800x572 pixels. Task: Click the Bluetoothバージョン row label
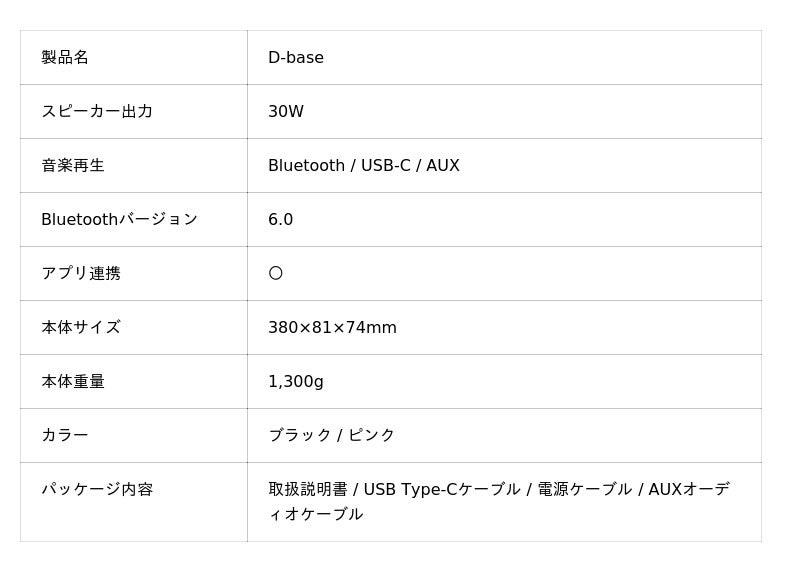pos(119,220)
